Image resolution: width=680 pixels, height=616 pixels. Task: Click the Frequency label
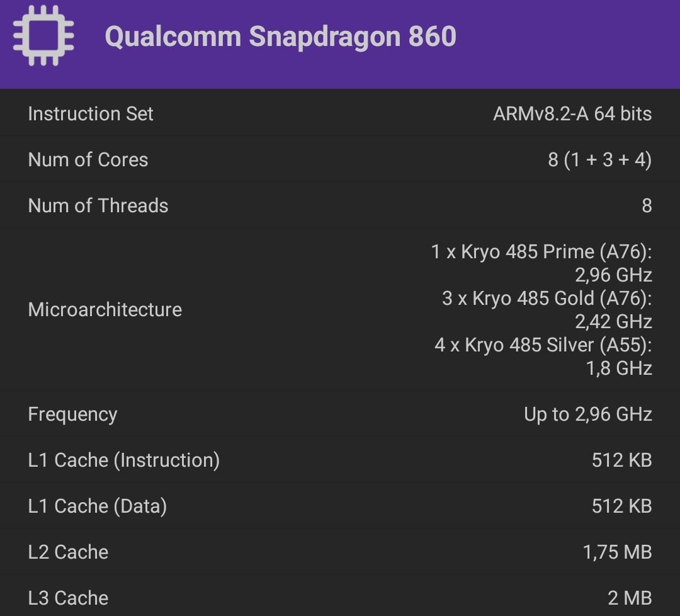click(72, 414)
